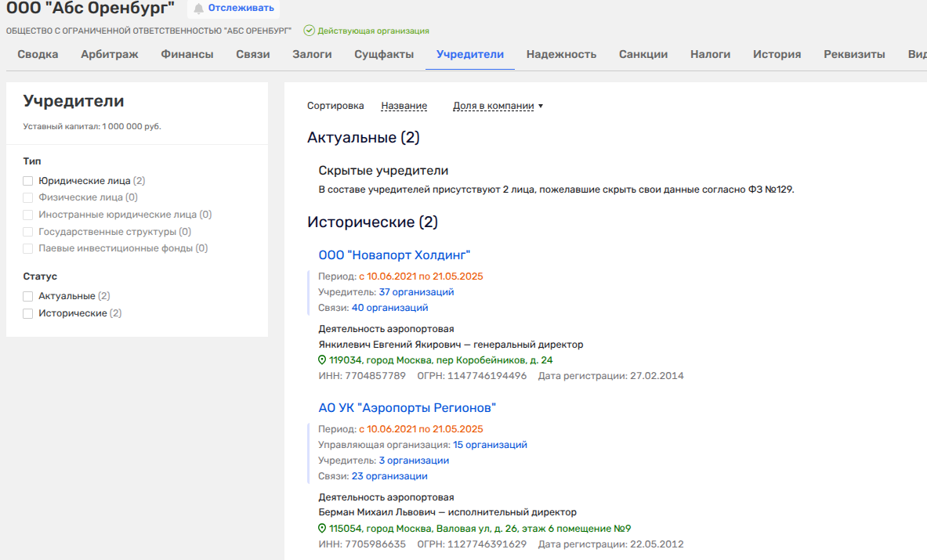The width and height of the screenshot is (927, 560).
Task: Open the Финансы tab
Action: point(187,54)
